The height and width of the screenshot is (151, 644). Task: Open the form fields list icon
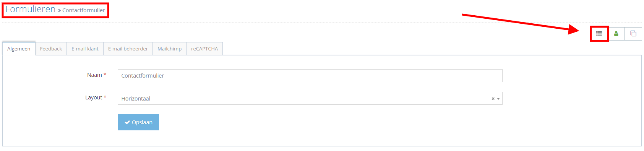(x=599, y=34)
